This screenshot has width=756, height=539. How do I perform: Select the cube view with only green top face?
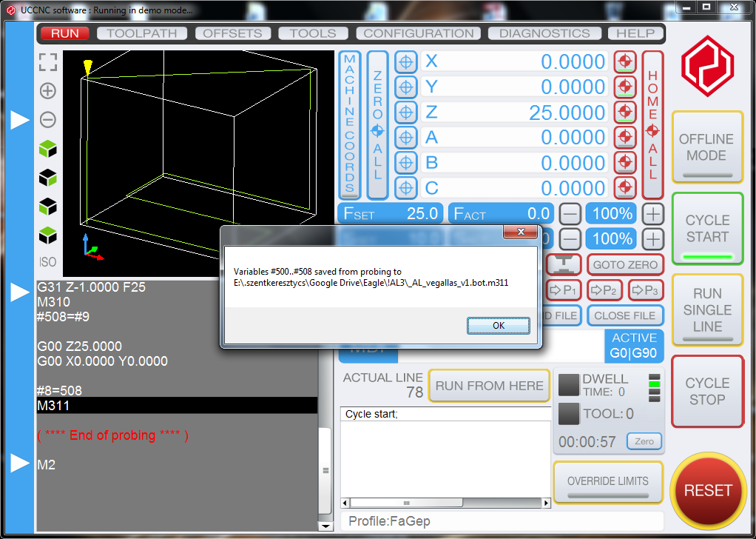[x=48, y=235]
